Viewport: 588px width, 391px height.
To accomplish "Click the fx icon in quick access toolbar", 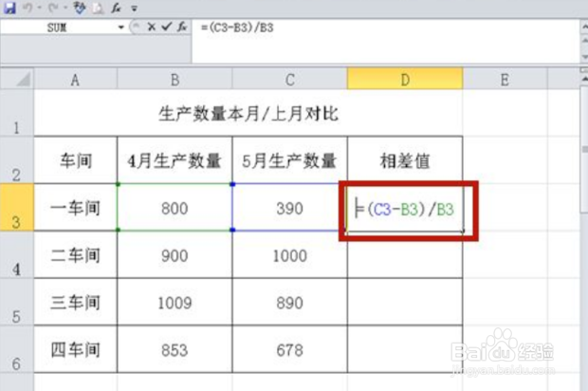I will [x=116, y=8].
